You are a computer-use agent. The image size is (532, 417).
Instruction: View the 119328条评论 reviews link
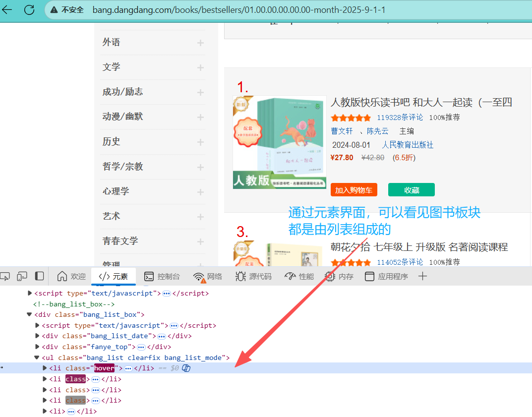tap(400, 118)
